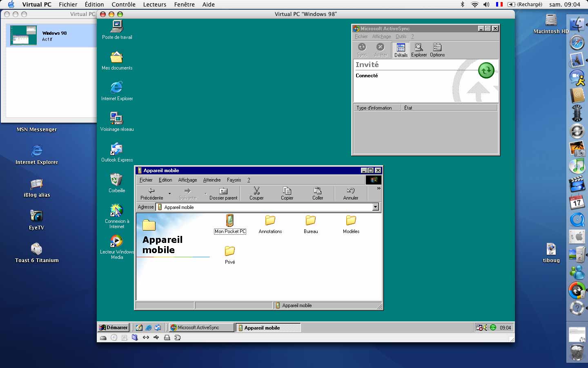Open Précédente history dropdown arrow

pyautogui.click(x=169, y=193)
